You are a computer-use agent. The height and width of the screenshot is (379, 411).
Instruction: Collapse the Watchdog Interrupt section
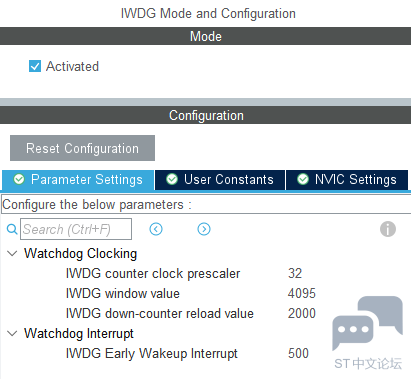(12, 334)
